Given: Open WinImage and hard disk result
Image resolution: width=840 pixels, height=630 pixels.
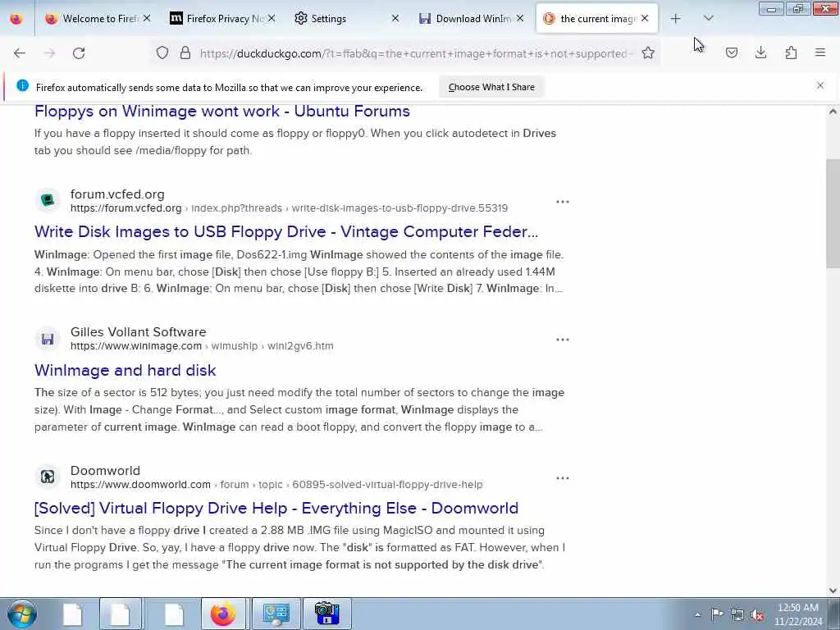Looking at the screenshot, I should tap(125, 370).
